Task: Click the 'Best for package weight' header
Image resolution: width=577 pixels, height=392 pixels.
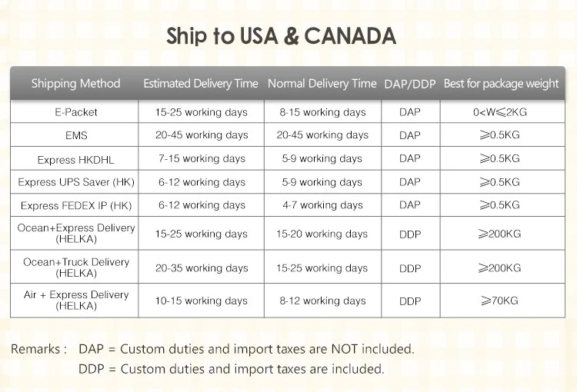Action: click(501, 83)
